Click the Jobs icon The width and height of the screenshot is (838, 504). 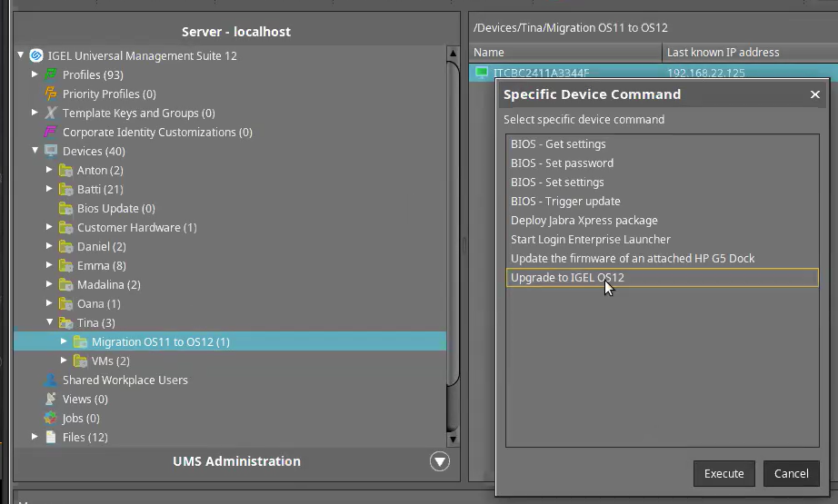click(x=51, y=418)
